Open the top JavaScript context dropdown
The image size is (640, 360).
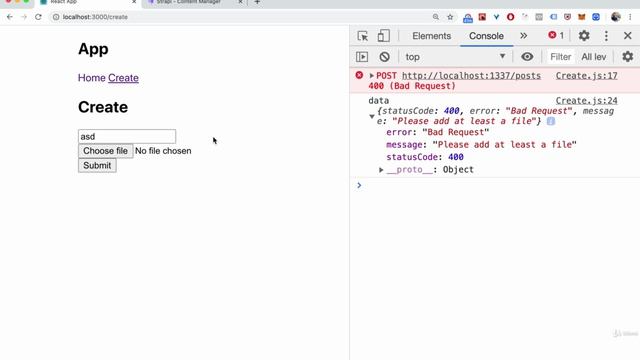click(x=455, y=57)
